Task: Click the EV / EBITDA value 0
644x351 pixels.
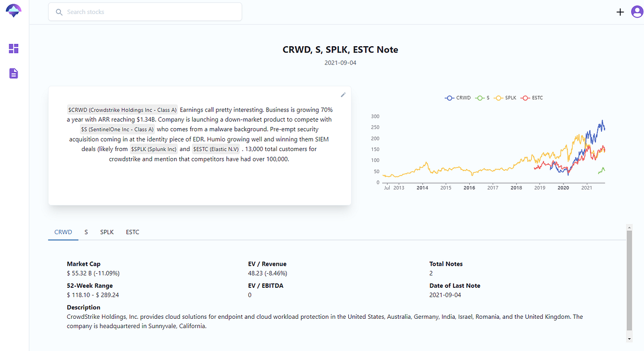Action: pyautogui.click(x=250, y=295)
